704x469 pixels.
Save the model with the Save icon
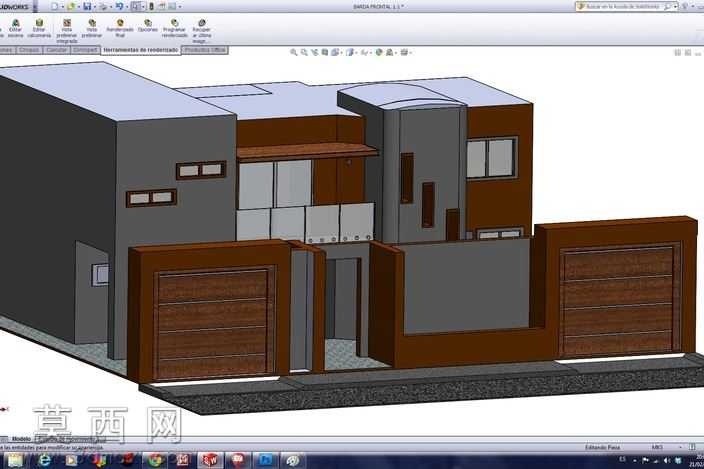coord(87,6)
